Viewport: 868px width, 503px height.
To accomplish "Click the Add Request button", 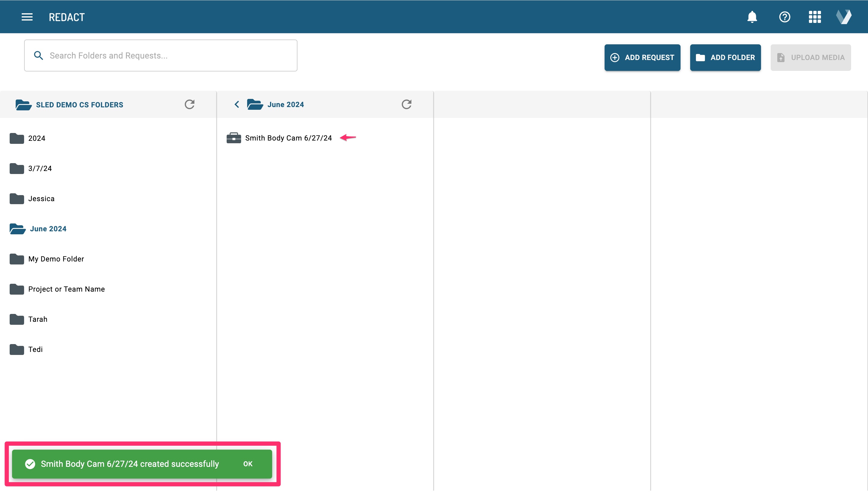I will [x=642, y=58].
